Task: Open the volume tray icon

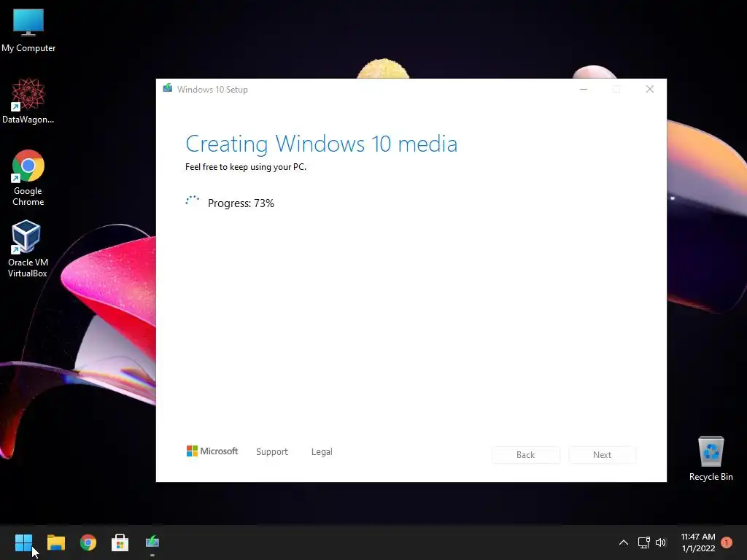Action: [661, 542]
